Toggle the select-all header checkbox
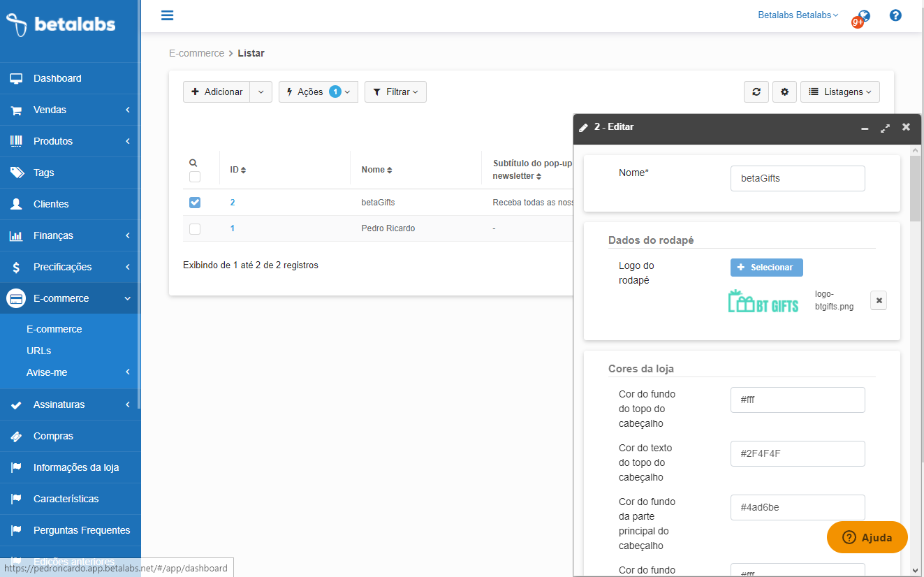 [195, 177]
